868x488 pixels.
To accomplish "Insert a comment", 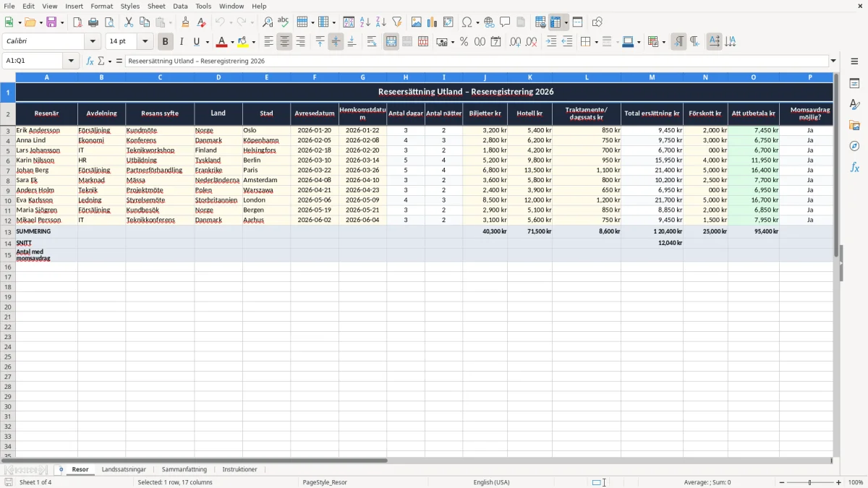I will coord(505,22).
